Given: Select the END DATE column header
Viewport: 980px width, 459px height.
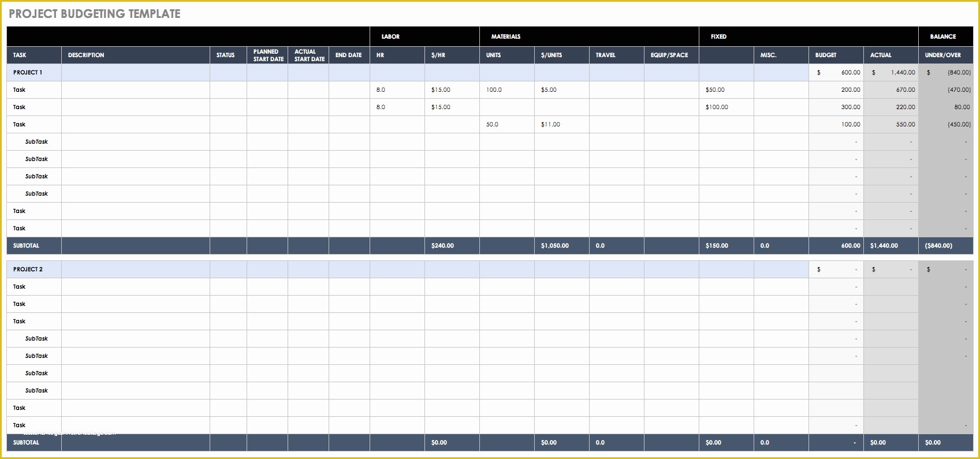Looking at the screenshot, I should [x=349, y=55].
